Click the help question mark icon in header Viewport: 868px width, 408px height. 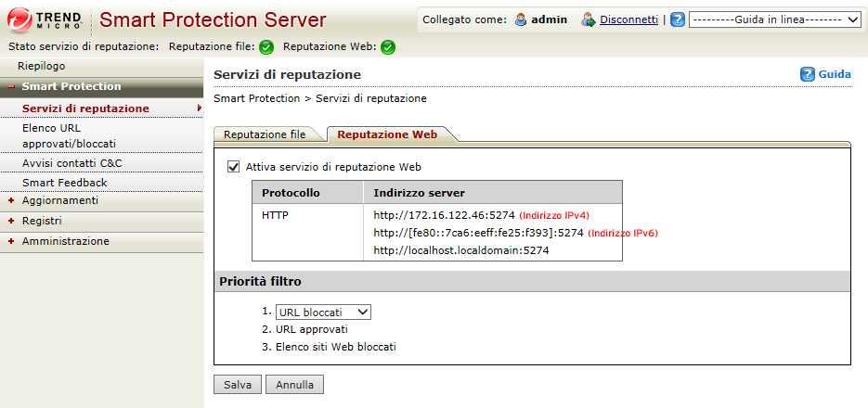(678, 19)
